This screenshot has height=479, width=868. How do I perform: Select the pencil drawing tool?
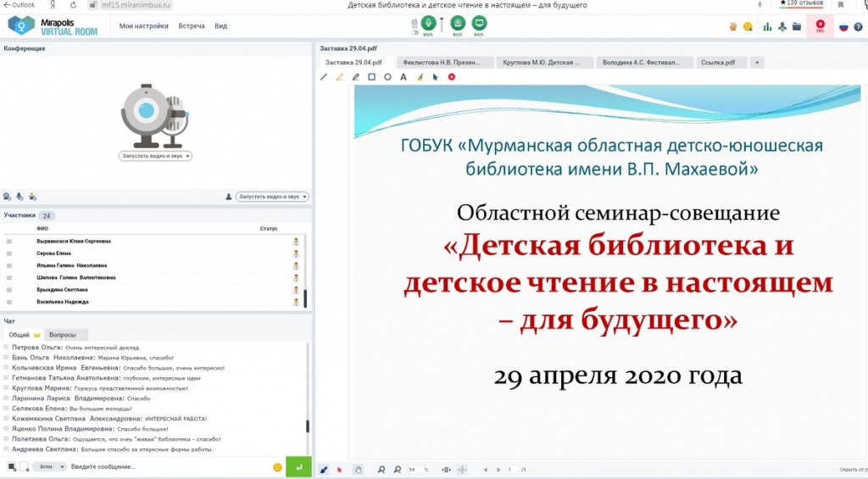[356, 77]
